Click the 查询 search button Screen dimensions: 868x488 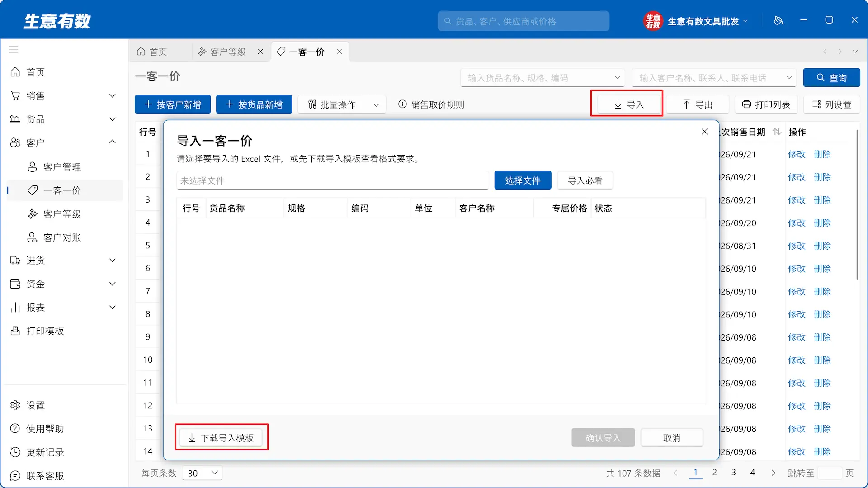pyautogui.click(x=831, y=78)
